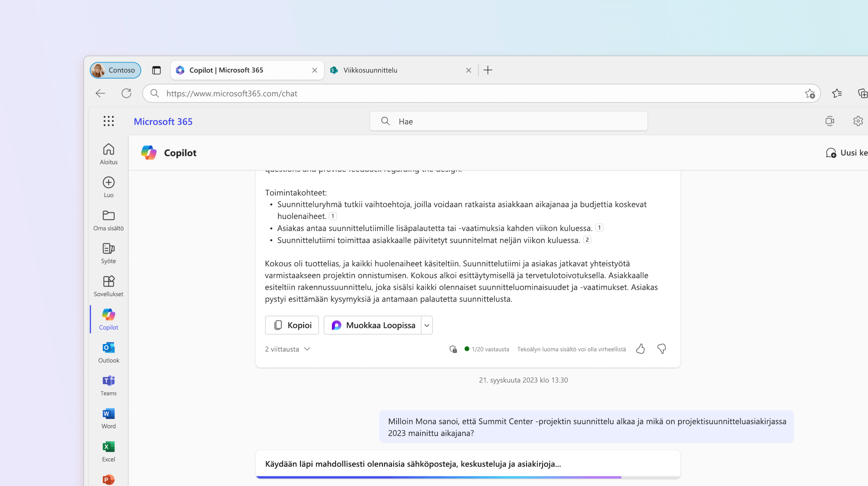This screenshot has height=486, width=868.
Task: Switch to Copilot | Microsoft 365 tab
Action: tap(247, 70)
